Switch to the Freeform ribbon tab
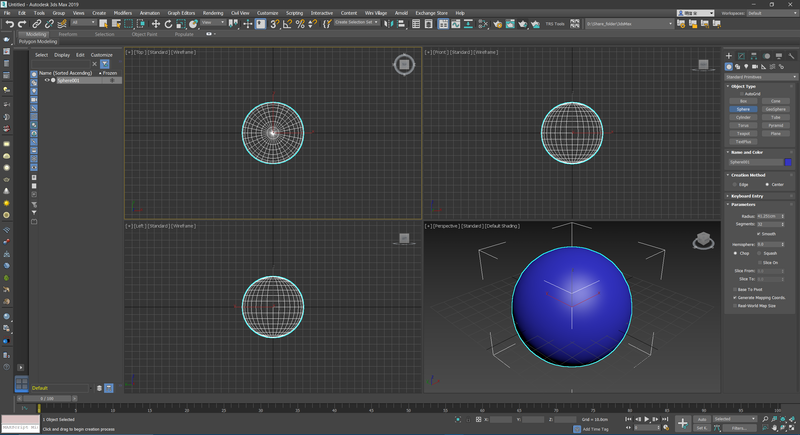 (68, 33)
